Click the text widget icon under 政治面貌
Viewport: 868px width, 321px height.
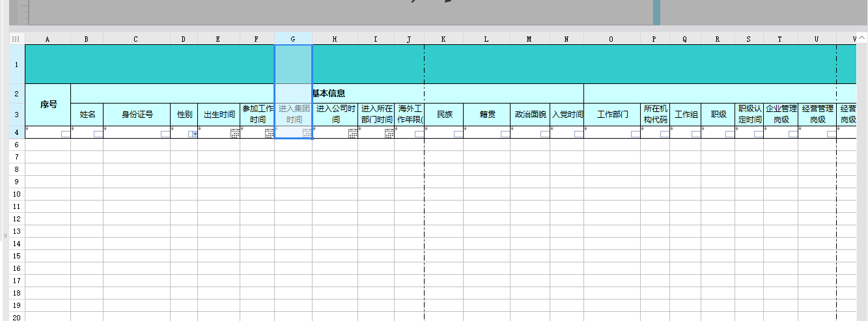[545, 134]
